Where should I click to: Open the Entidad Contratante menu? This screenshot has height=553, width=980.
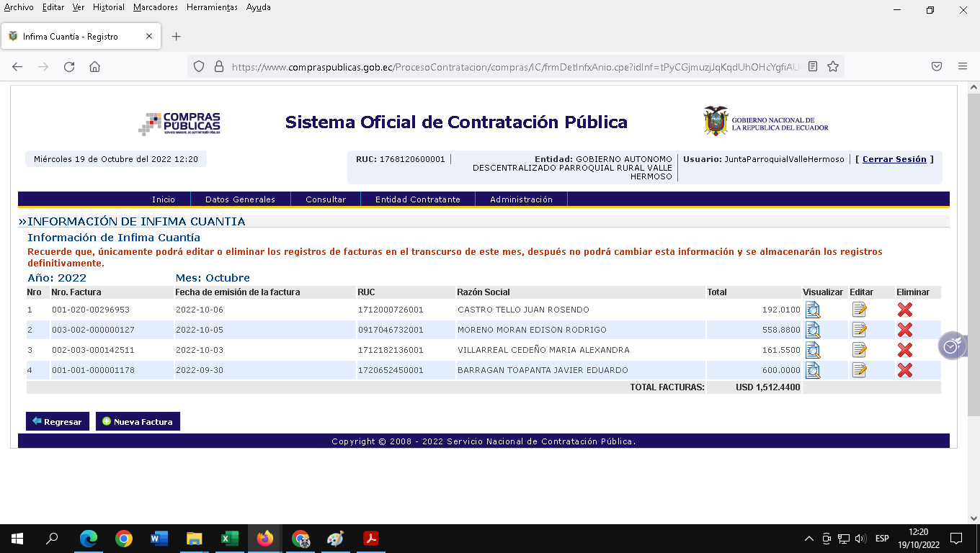417,199
